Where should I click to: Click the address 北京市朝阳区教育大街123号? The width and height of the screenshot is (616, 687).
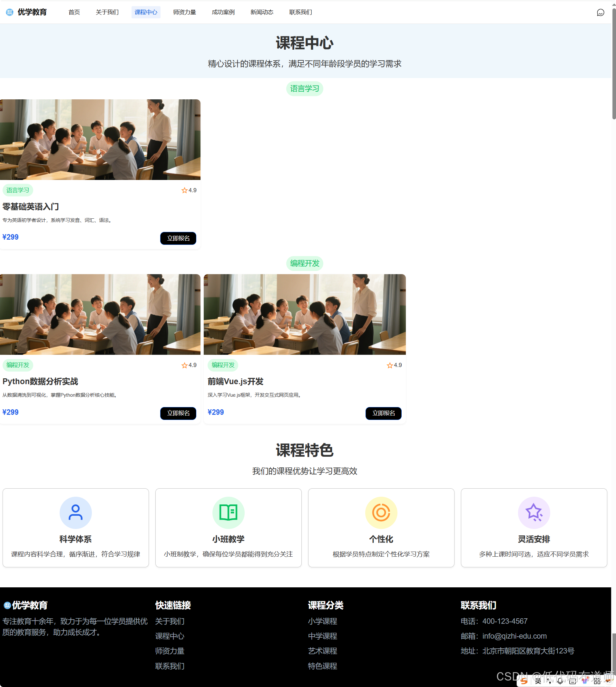528,651
